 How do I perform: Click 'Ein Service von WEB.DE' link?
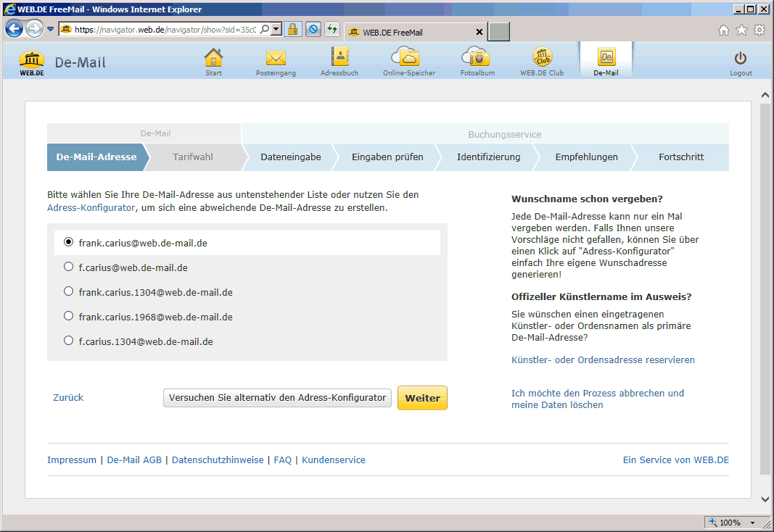click(x=676, y=460)
